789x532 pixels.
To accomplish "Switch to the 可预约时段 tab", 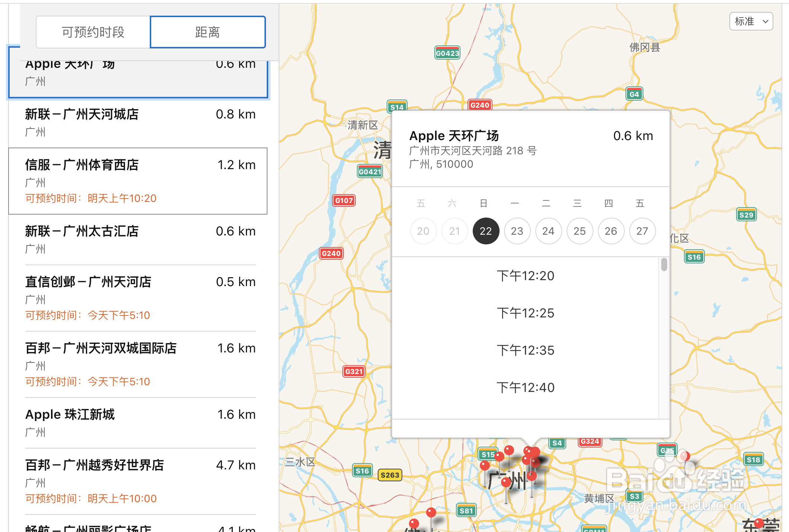I will click(x=93, y=32).
